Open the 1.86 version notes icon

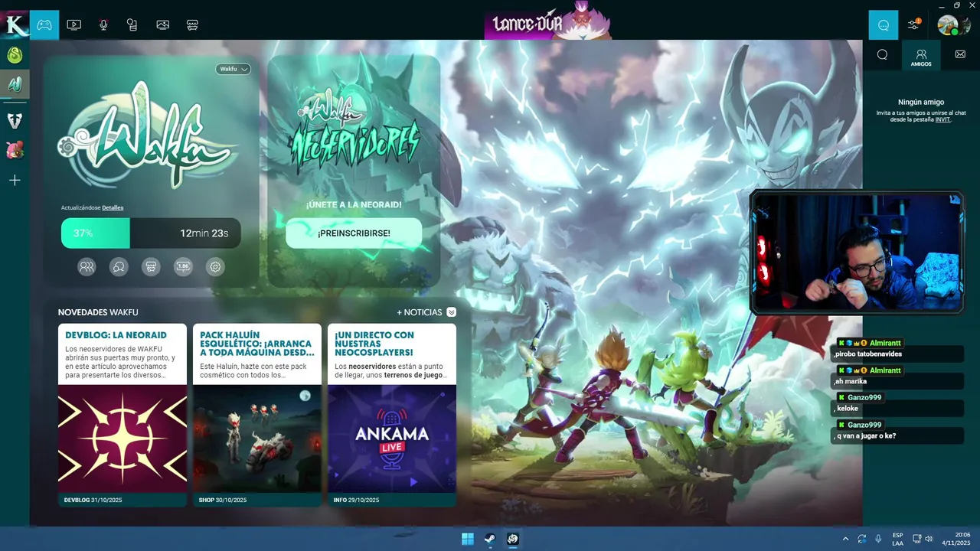coord(183,266)
